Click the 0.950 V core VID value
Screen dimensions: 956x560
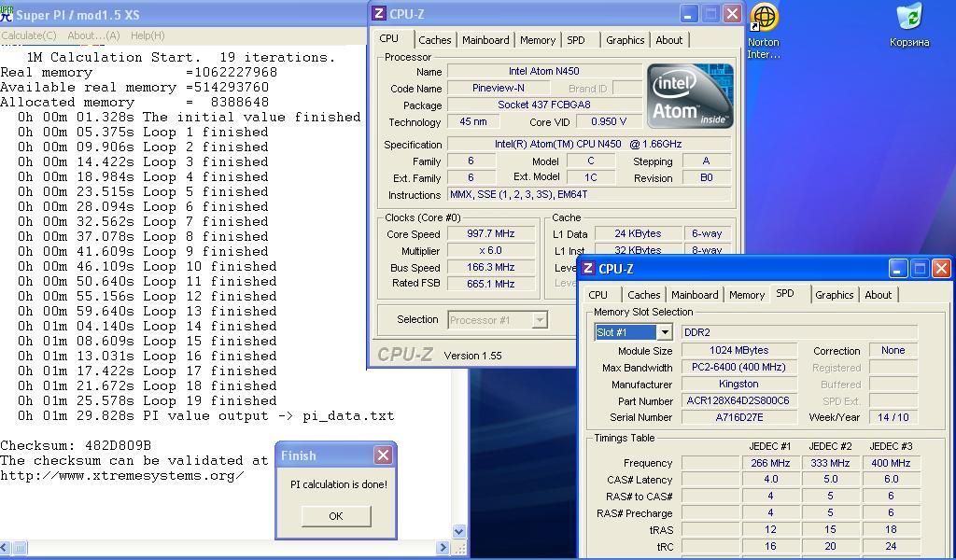click(608, 121)
